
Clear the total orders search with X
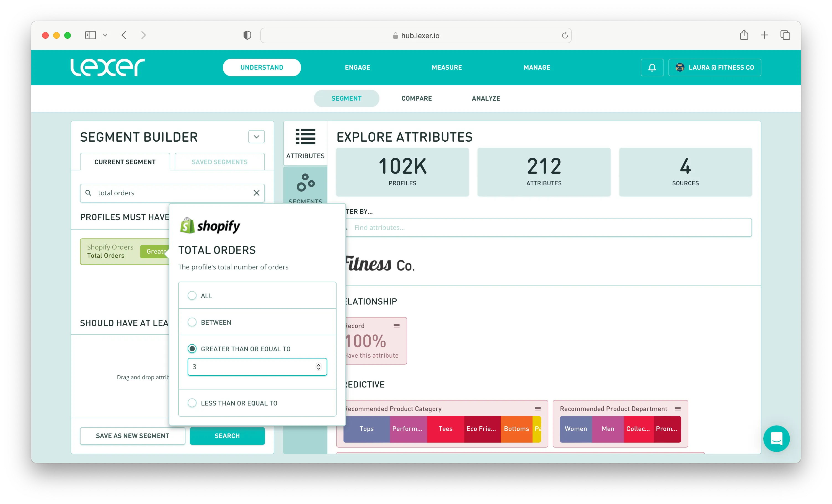tap(256, 193)
